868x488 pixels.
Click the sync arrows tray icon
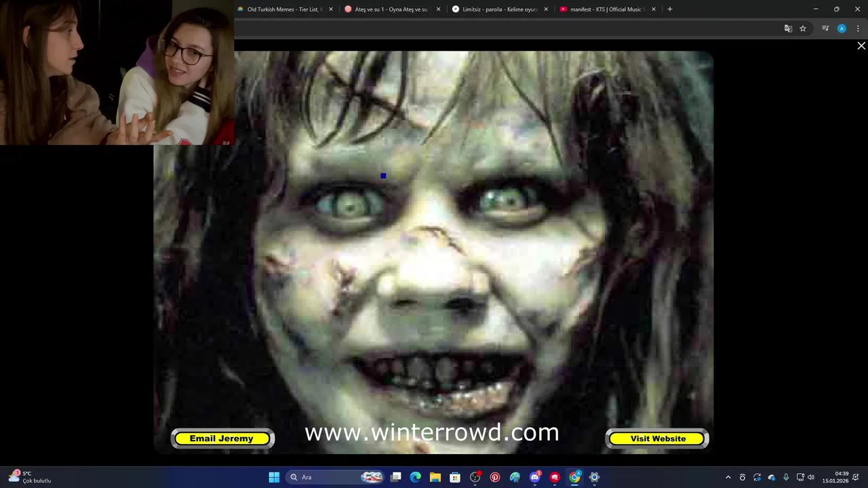757,477
